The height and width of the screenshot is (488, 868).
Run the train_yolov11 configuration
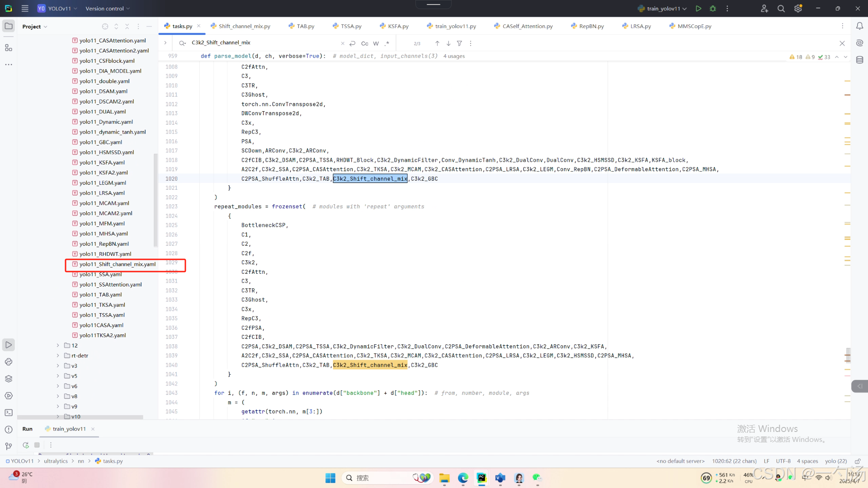coord(698,9)
